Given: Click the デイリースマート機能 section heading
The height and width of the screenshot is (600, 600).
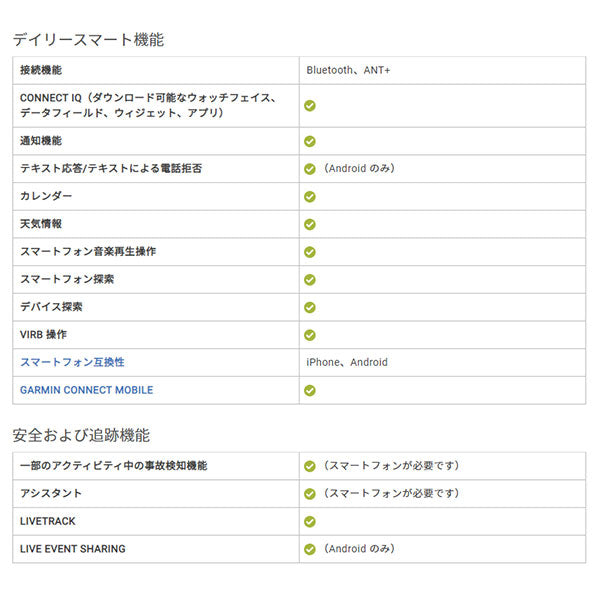Looking at the screenshot, I should [x=88, y=40].
